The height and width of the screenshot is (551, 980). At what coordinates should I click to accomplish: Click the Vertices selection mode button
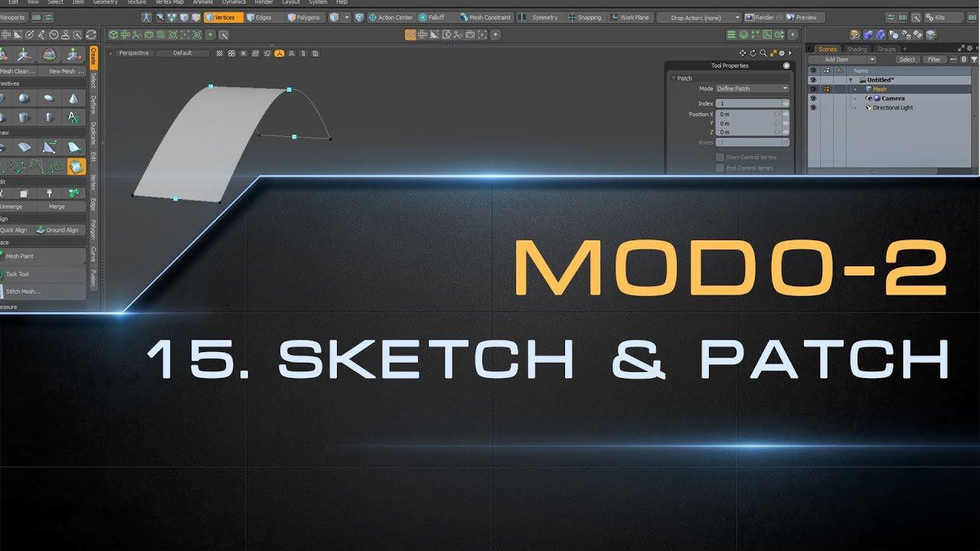[224, 17]
